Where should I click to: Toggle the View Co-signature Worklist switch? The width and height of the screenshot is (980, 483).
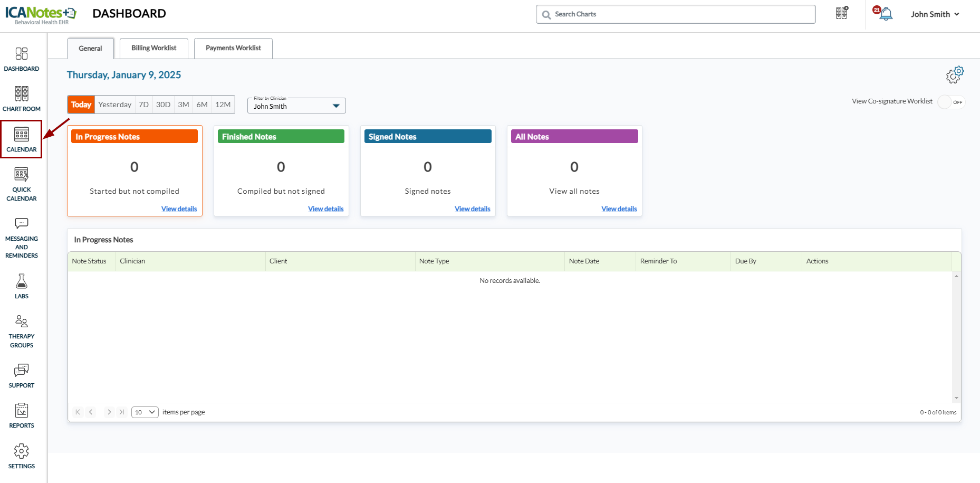point(951,102)
